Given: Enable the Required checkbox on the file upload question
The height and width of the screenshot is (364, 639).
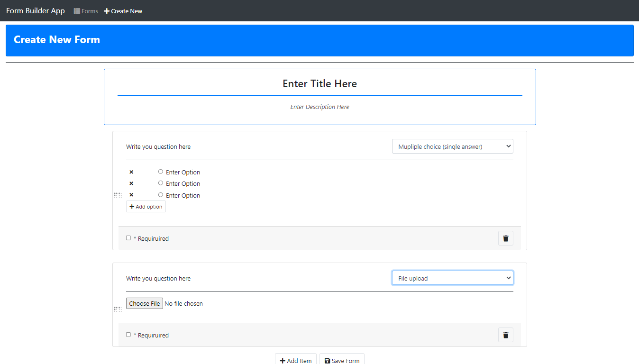Looking at the screenshot, I should [x=128, y=334].
